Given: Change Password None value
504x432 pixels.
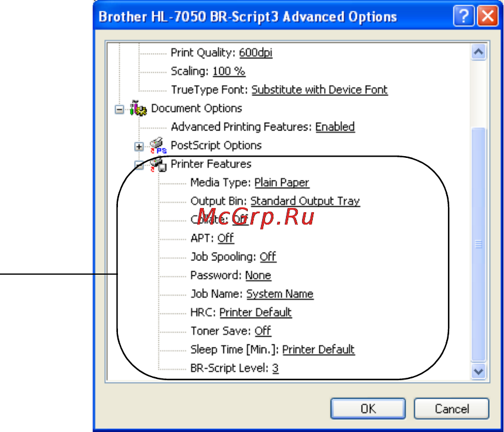Looking at the screenshot, I should tap(258, 275).
